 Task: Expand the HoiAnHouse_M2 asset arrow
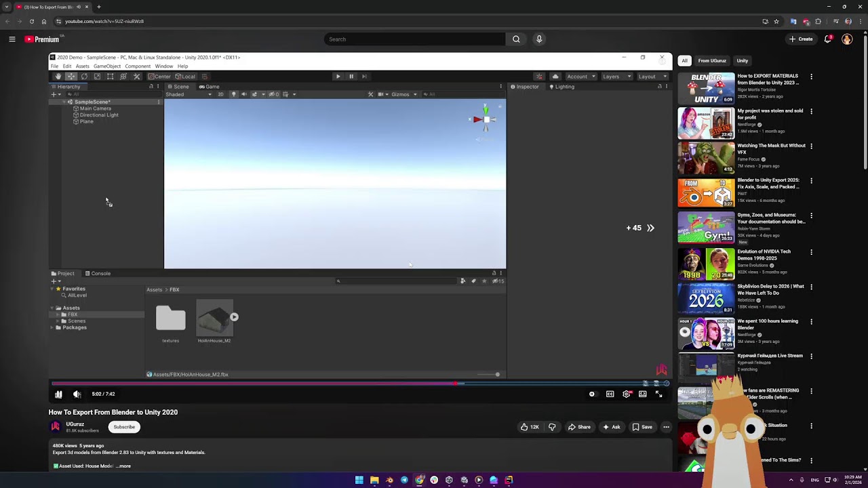pos(234,317)
